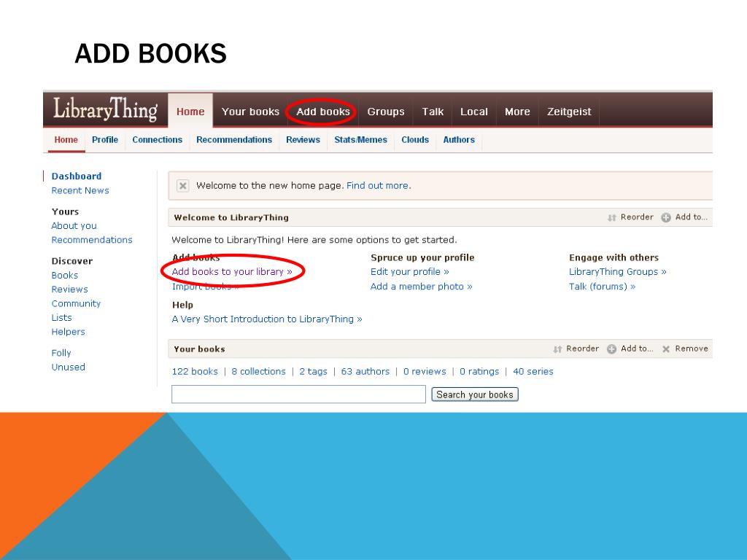
Task: Switch to the Talk tab
Action: coord(433,112)
